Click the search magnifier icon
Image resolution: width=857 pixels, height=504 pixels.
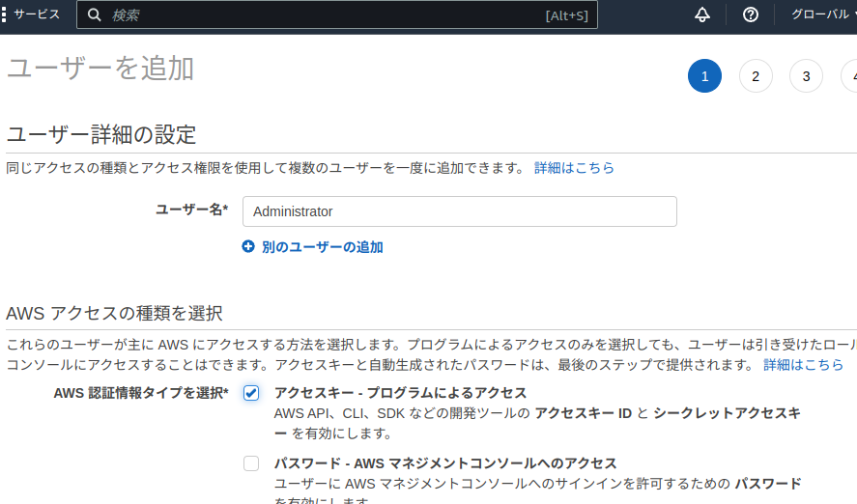94,14
